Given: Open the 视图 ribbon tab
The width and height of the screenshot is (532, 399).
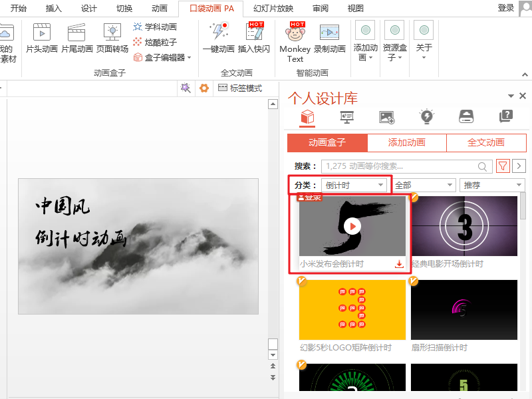Looking at the screenshot, I should point(356,8).
